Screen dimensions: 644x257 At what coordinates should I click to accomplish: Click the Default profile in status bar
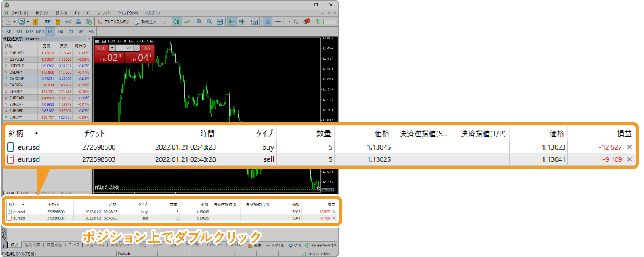click(x=124, y=254)
